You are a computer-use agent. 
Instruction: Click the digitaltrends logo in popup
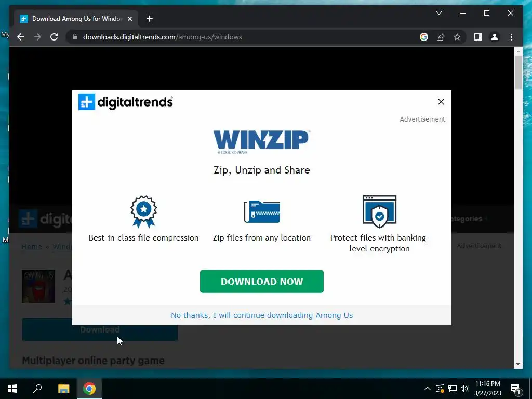pos(126,102)
